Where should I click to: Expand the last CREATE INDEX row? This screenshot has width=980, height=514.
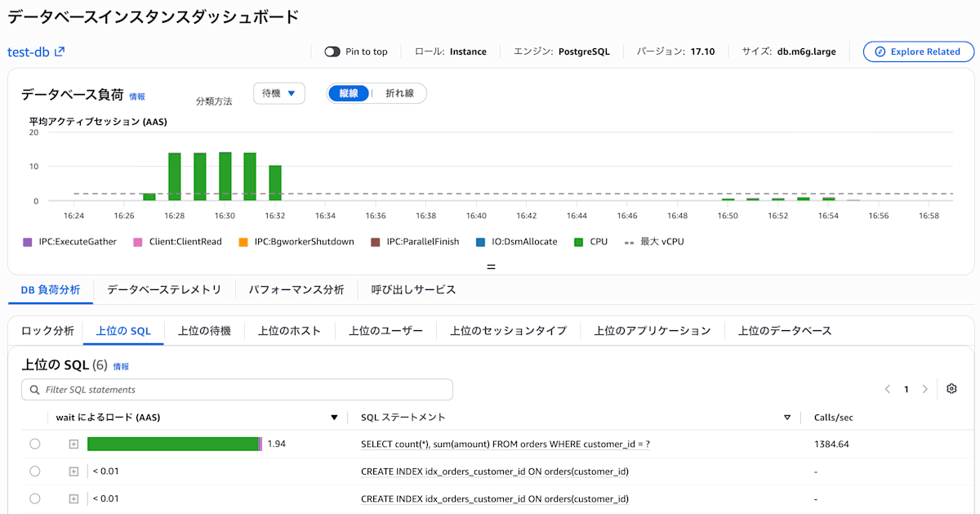pyautogui.click(x=73, y=498)
